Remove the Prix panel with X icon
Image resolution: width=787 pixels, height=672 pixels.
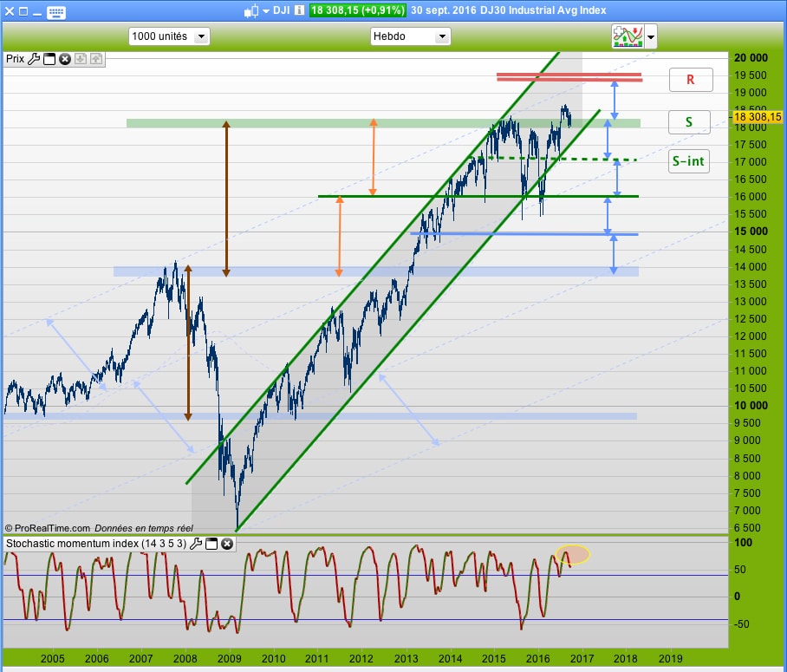pos(65,59)
